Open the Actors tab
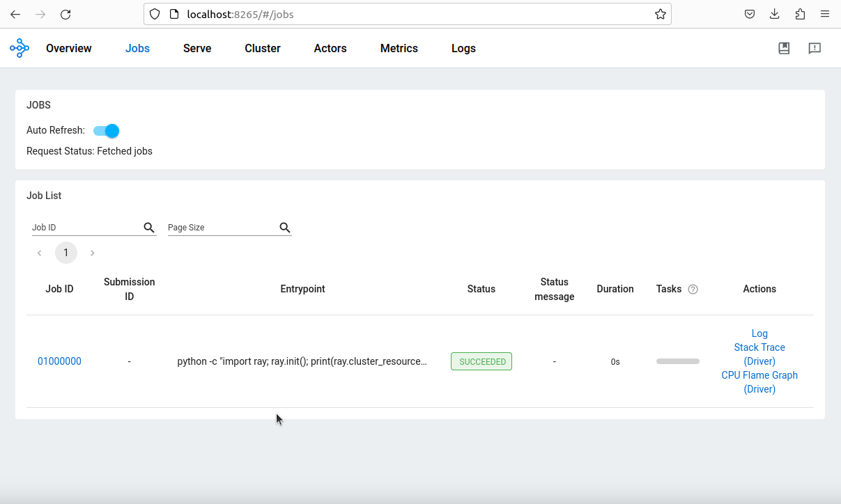Viewport: 841px width, 504px height. (330, 48)
